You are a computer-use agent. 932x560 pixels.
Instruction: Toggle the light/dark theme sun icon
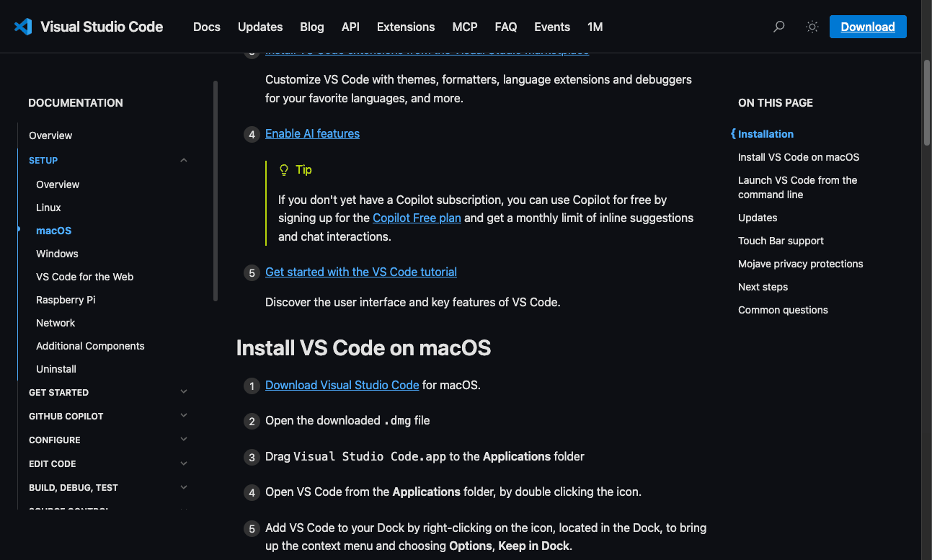[x=812, y=27]
